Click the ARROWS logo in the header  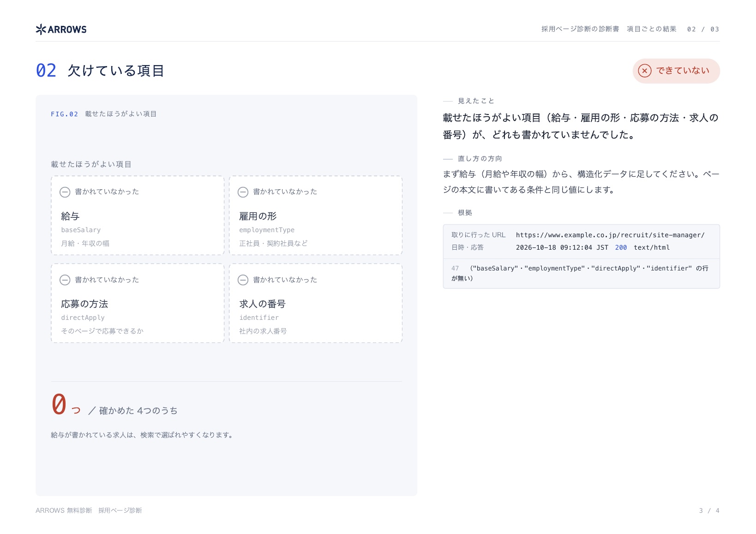coord(61,30)
